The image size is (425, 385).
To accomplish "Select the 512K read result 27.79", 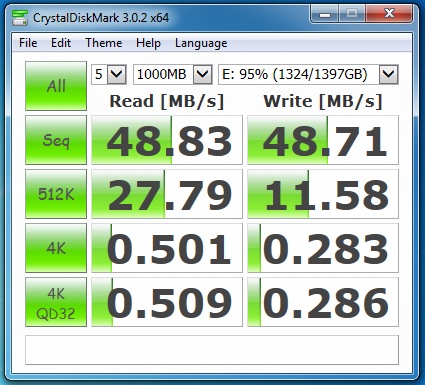I will click(167, 194).
